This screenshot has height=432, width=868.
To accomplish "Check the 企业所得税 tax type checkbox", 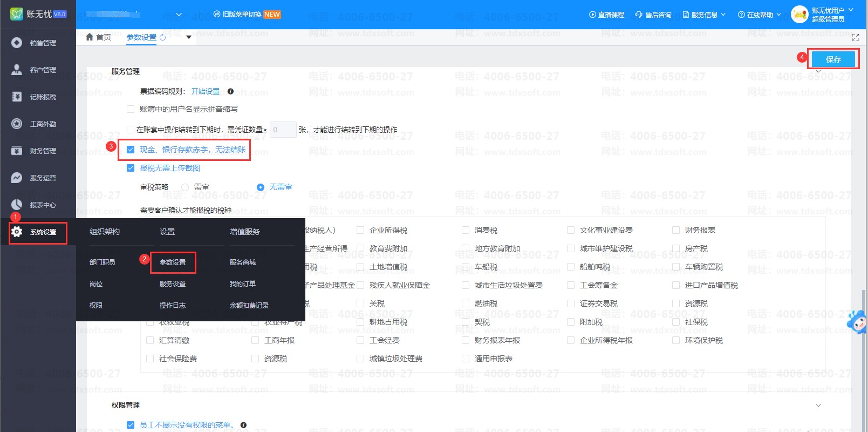I will click(360, 230).
